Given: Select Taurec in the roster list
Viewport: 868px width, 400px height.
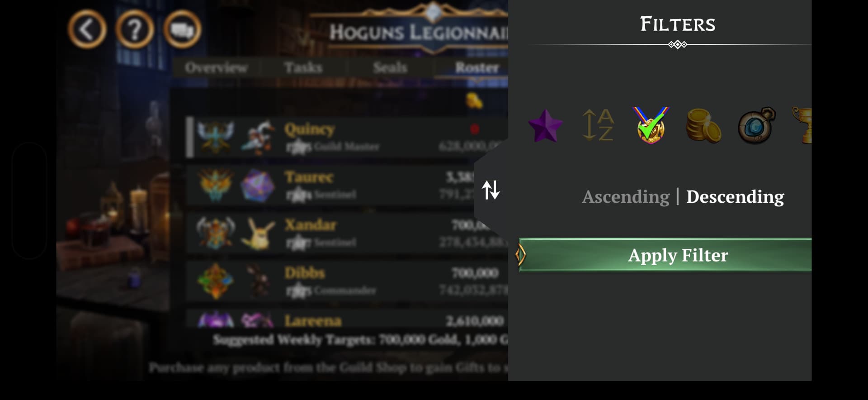Looking at the screenshot, I should [x=347, y=185].
